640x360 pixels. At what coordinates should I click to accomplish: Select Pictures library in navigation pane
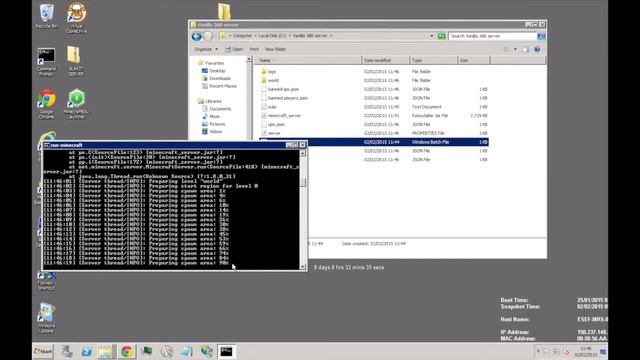coord(213,124)
